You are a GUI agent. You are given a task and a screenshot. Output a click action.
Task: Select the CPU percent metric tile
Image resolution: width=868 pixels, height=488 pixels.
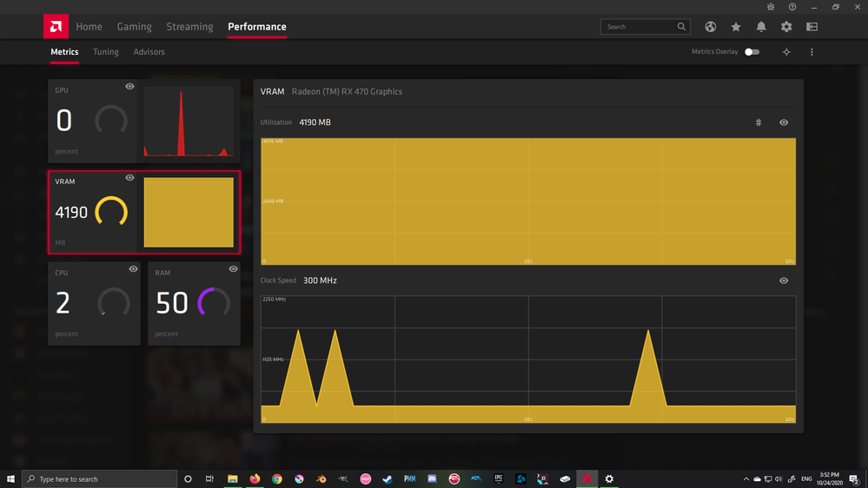(94, 304)
